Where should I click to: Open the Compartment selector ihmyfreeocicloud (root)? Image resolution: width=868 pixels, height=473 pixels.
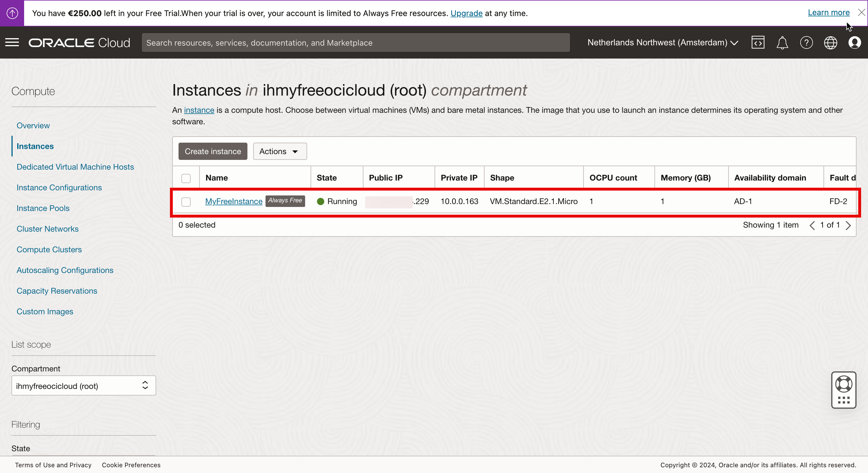pyautogui.click(x=84, y=386)
